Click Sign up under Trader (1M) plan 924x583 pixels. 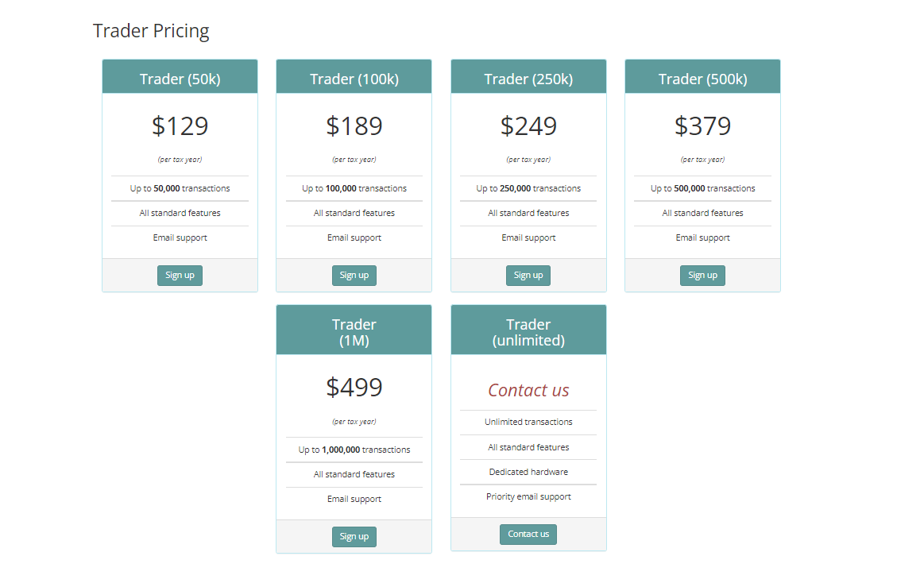[354, 536]
